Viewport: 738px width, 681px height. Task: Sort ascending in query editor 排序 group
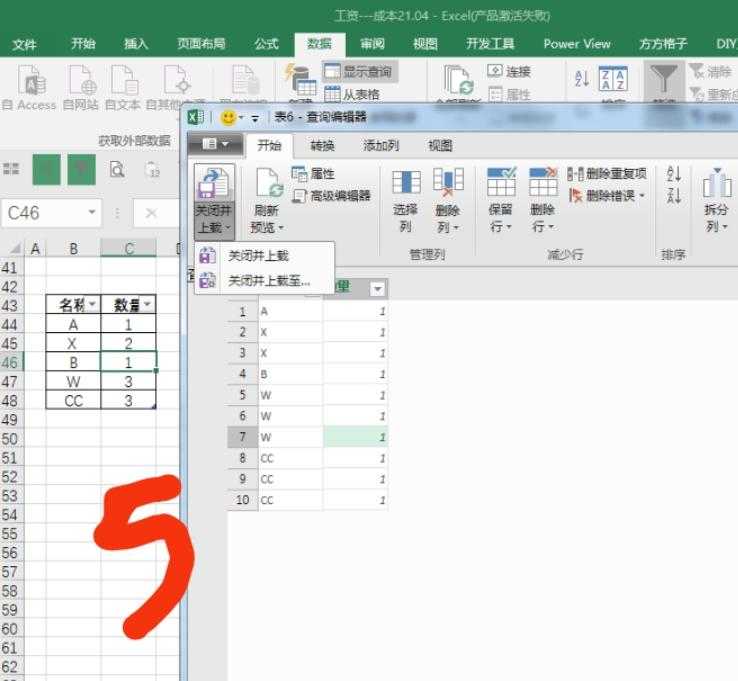(x=674, y=174)
